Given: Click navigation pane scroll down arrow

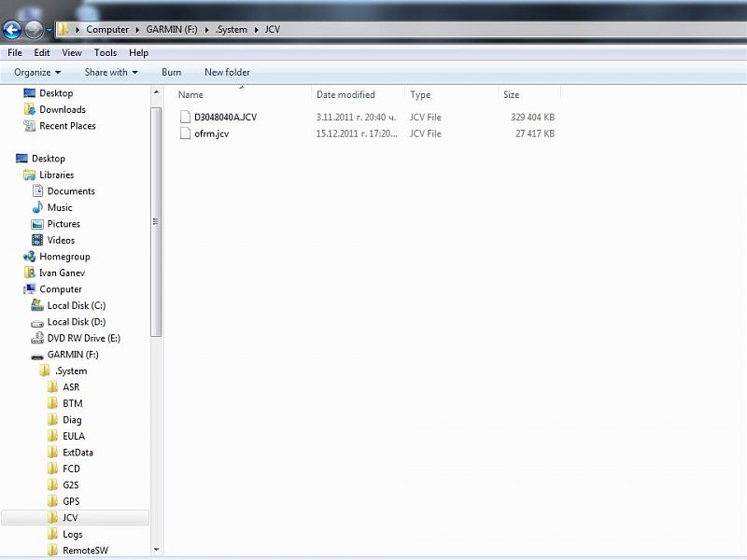Looking at the screenshot, I should [x=156, y=550].
